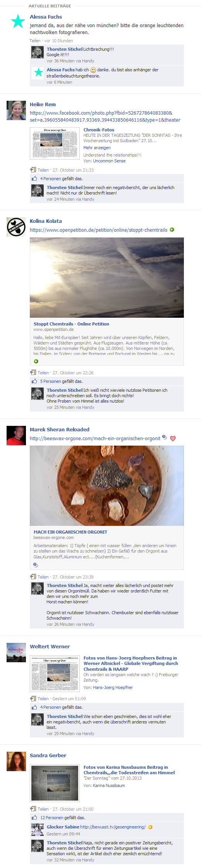Image resolution: width=204 pixels, height=868 pixels.
Task: Open the beeswax-orgone.com URL in Marek's post
Action: pyautogui.click(x=95, y=439)
